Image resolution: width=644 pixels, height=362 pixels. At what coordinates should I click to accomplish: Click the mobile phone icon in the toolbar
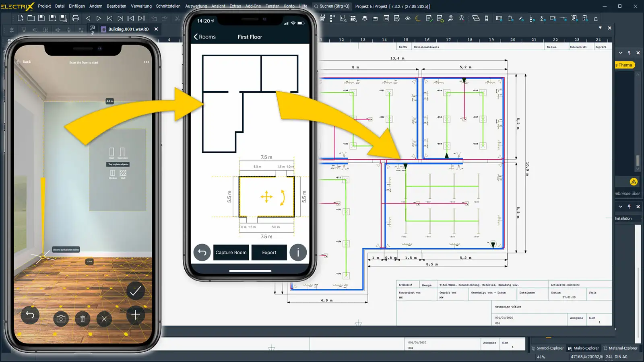(487, 18)
